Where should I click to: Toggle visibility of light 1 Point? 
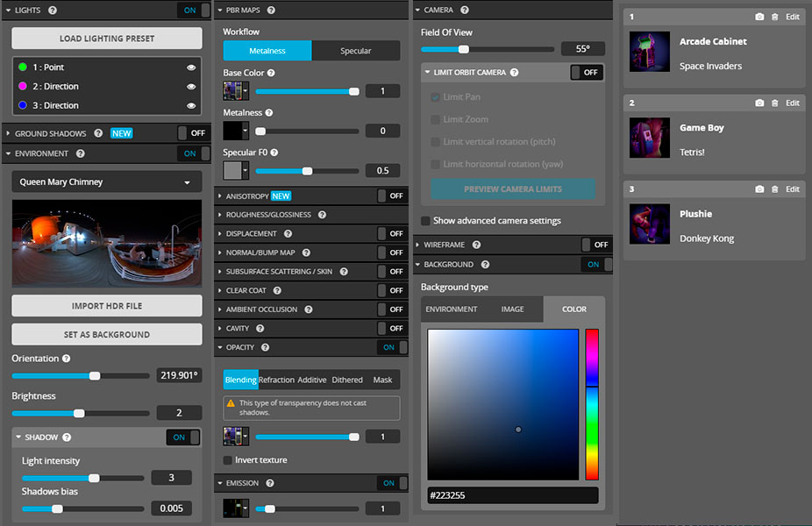pyautogui.click(x=190, y=68)
